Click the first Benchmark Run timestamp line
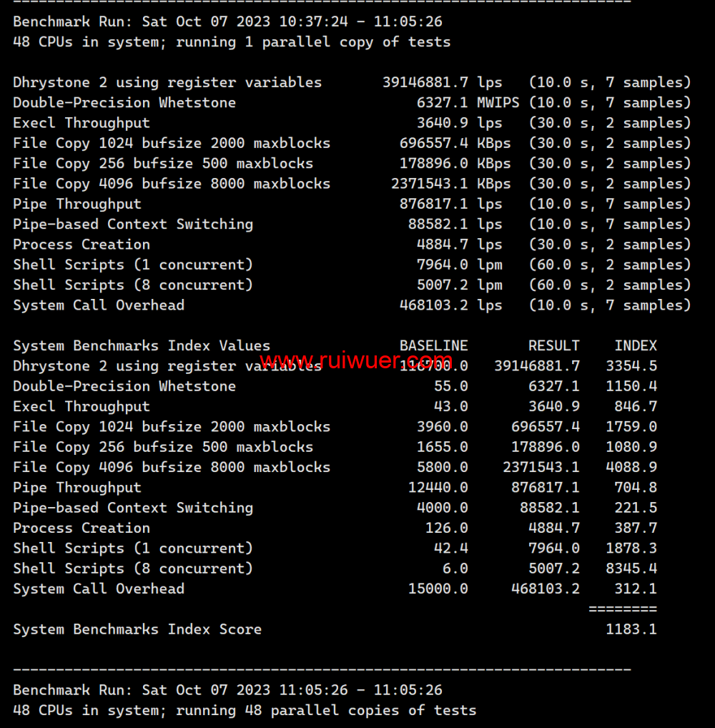Image resolution: width=715 pixels, height=728 pixels. 227,21
